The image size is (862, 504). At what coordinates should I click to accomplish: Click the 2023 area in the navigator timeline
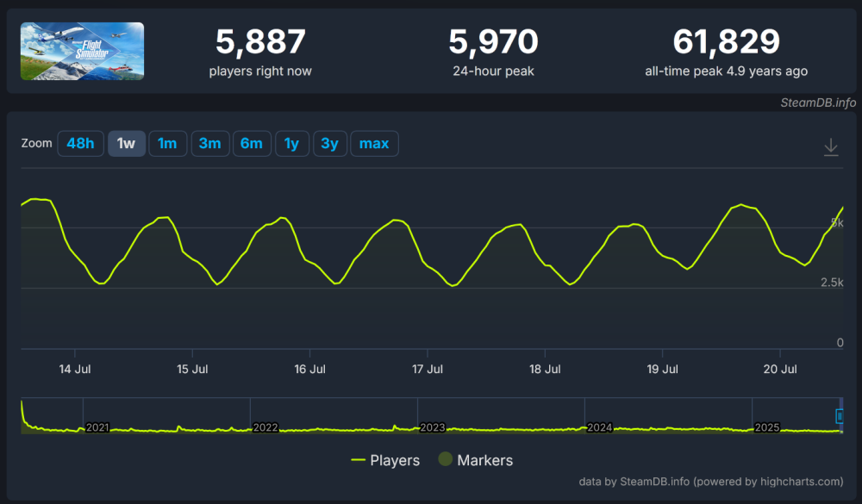432,427
